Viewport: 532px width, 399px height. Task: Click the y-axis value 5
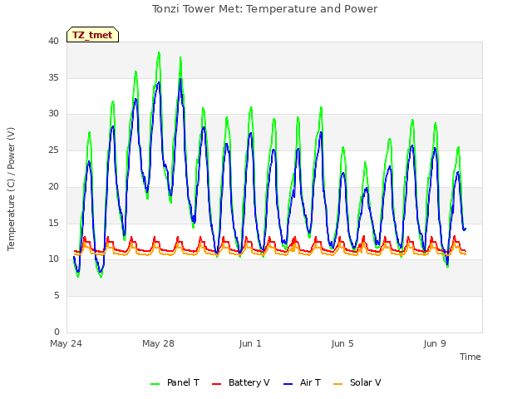click(x=57, y=296)
